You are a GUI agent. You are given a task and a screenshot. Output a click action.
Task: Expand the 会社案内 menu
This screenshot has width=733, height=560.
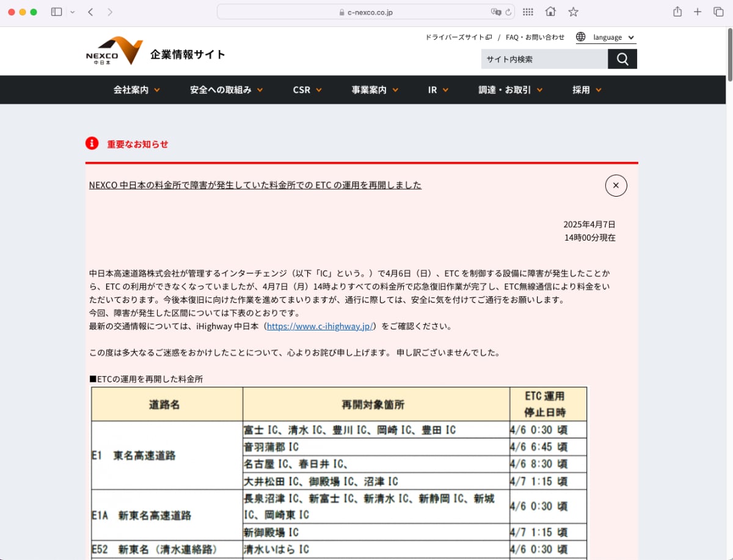click(136, 90)
